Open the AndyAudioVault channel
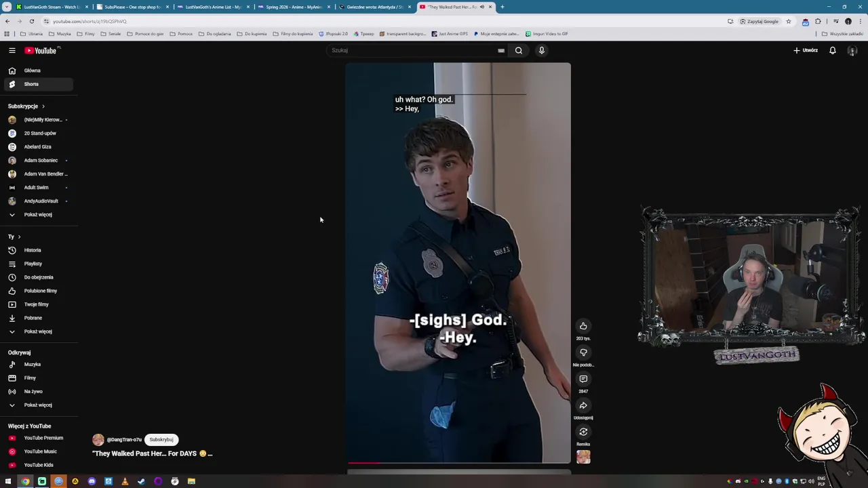This screenshot has width=868, height=488. click(x=38, y=201)
